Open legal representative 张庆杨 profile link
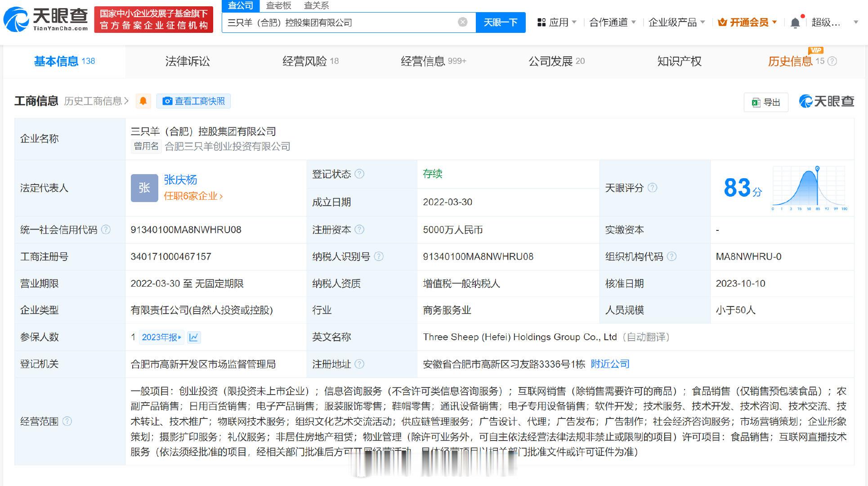The image size is (868, 486). click(180, 180)
